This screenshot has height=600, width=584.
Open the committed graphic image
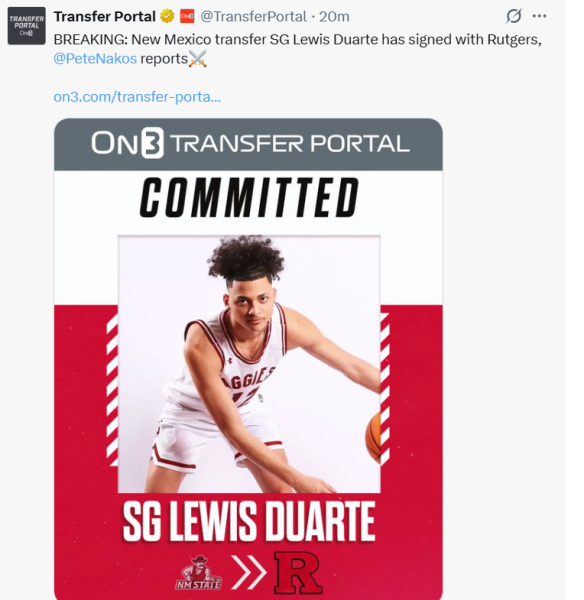248,359
